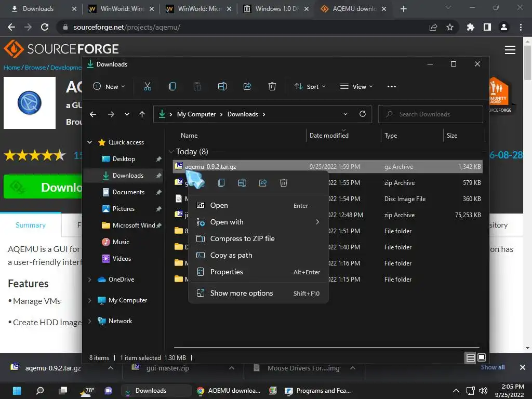Click Downloads breadcrumb in address bar

click(x=243, y=114)
